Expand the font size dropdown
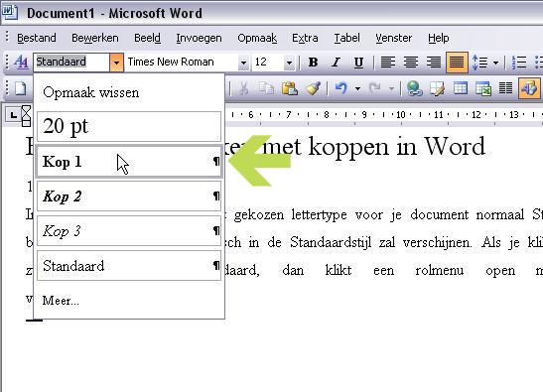 coord(289,63)
